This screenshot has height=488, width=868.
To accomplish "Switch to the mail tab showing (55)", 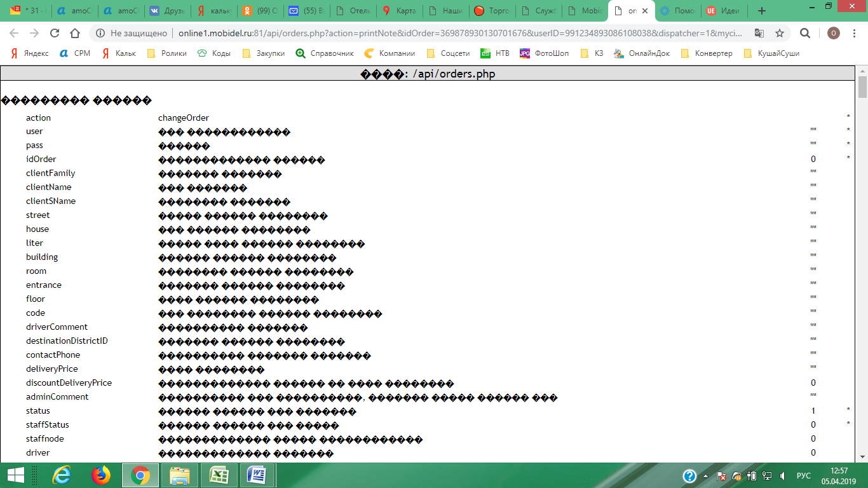I will 307,11.
